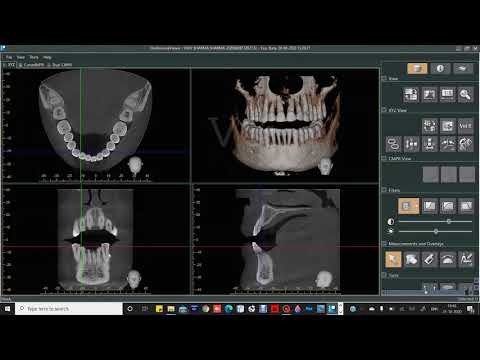The height and width of the screenshot is (360, 480).
Task: Open the View menu
Action: pos(21,57)
